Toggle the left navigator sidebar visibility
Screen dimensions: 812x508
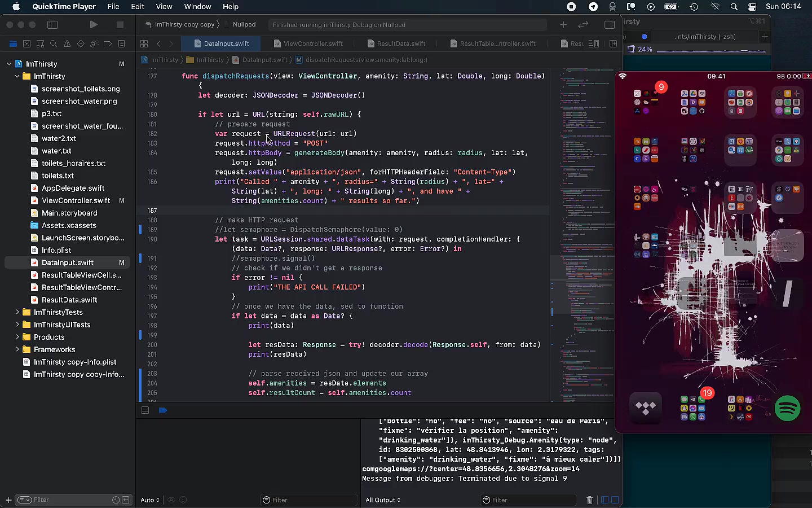click(52, 25)
